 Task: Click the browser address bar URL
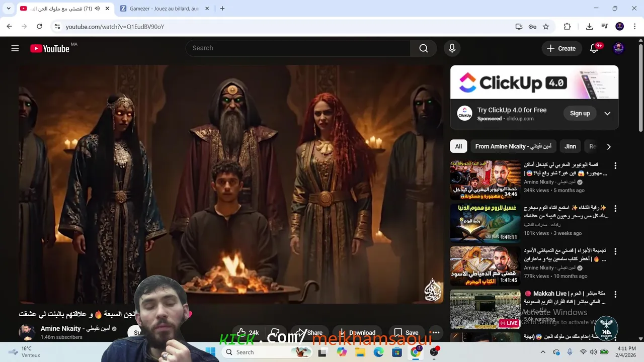[x=115, y=27]
